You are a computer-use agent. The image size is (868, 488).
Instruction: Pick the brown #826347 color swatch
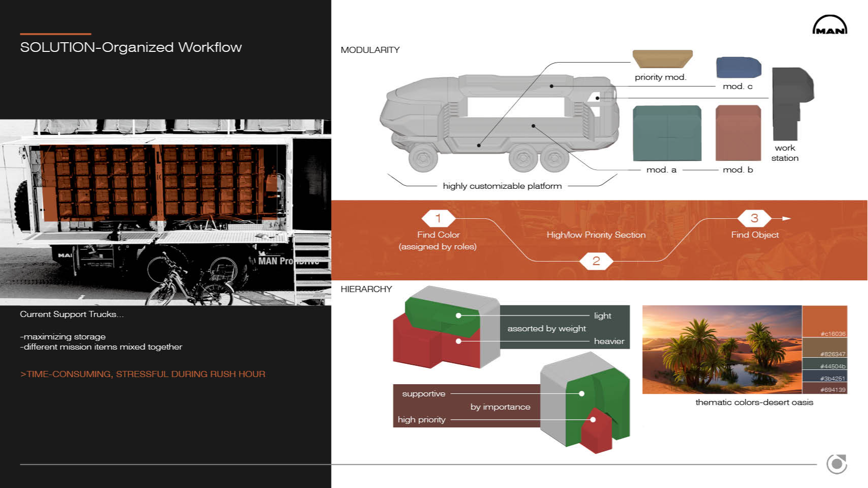coord(825,348)
